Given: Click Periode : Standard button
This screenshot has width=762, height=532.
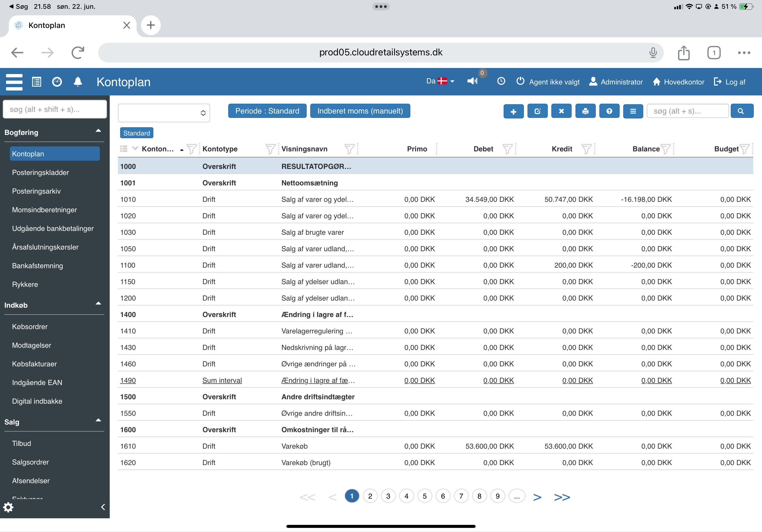Looking at the screenshot, I should click(x=267, y=111).
